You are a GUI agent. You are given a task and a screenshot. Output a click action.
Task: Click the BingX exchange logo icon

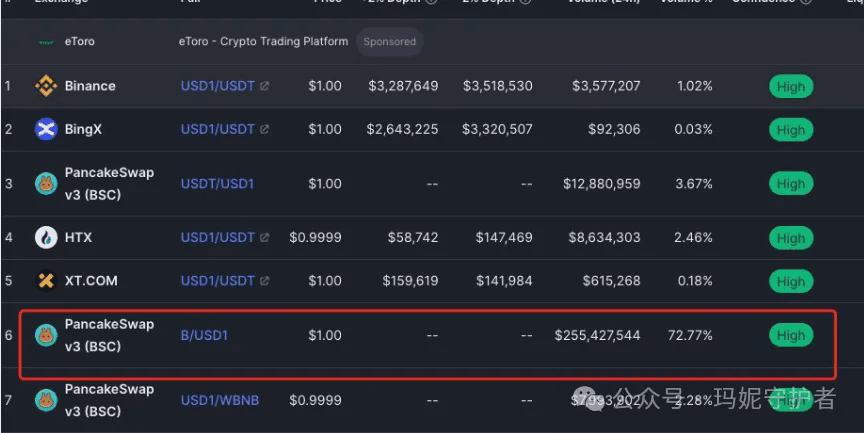point(46,129)
